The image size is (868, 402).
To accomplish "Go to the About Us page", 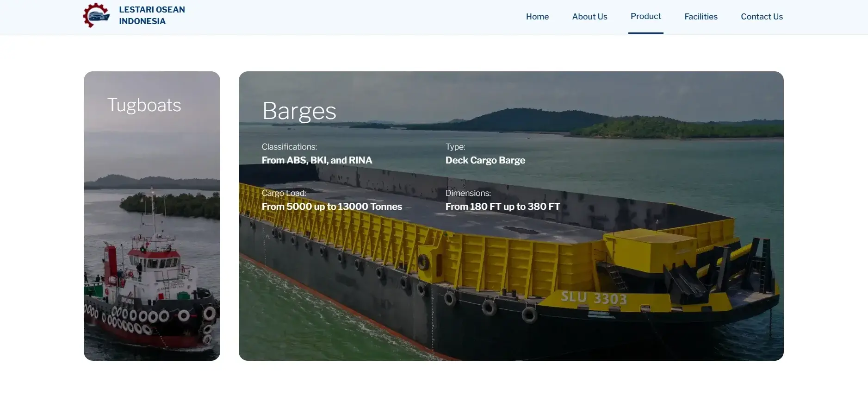I will [x=589, y=17].
